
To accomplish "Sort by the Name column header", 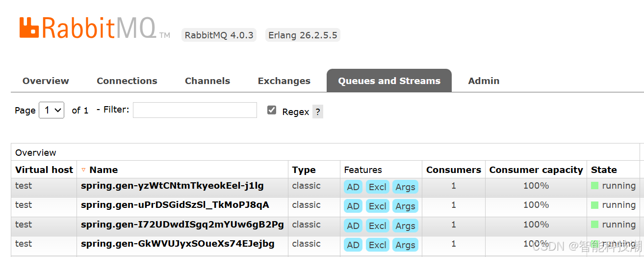I will [x=103, y=170].
